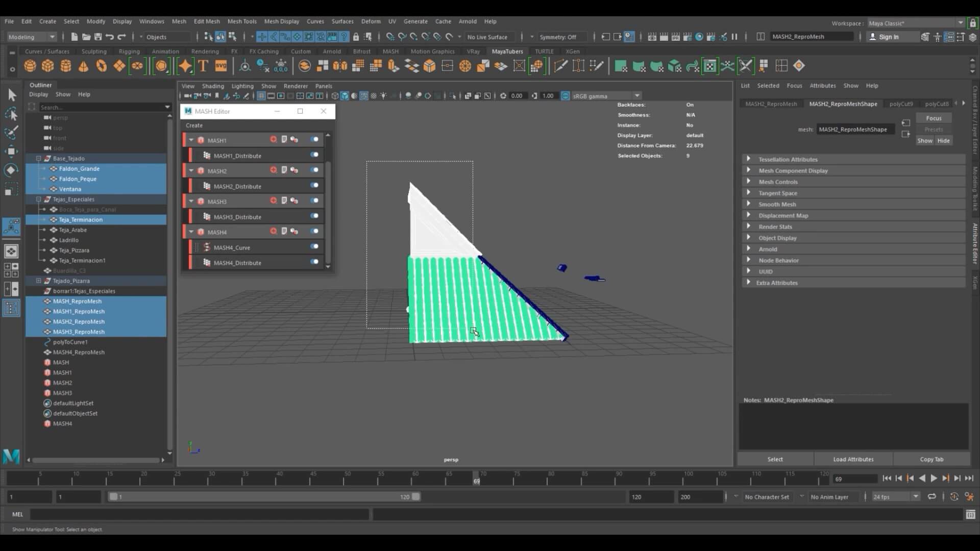Viewport: 980px width, 551px height.
Task: Click the SVG shelf icon
Action: (x=221, y=66)
